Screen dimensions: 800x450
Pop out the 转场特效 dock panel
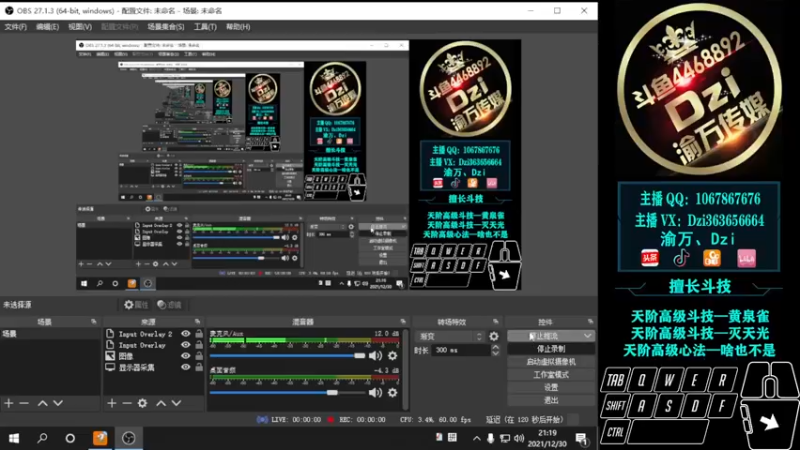(x=495, y=321)
